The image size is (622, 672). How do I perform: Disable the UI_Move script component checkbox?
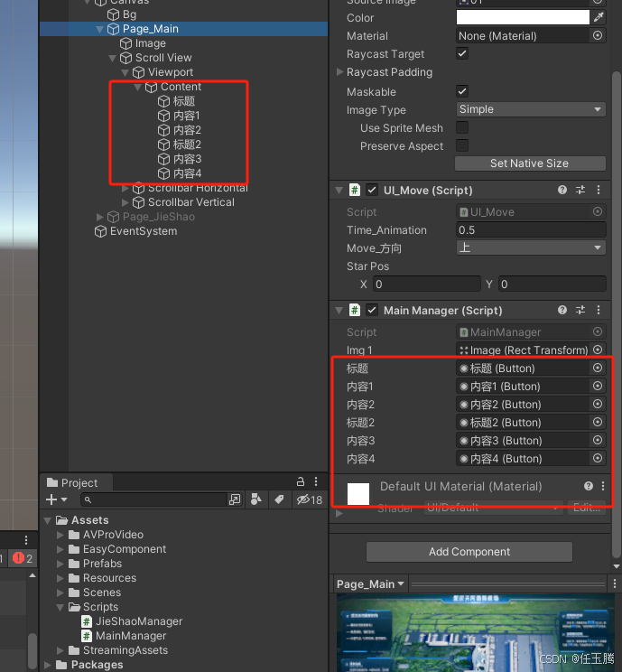click(x=372, y=190)
